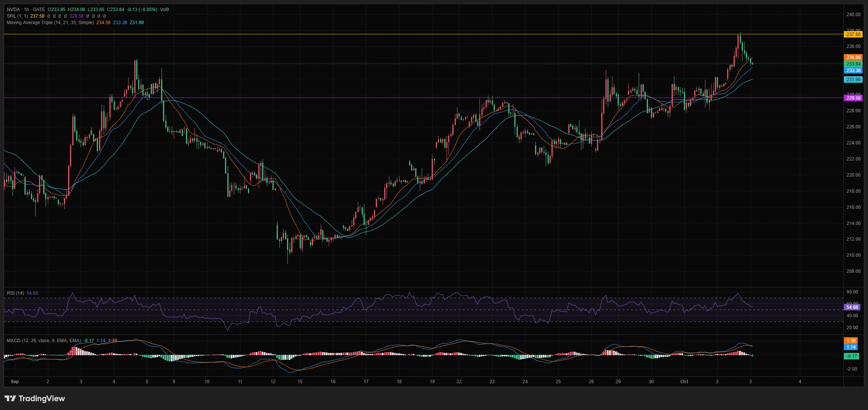
Task: Click the 29 date on time axis
Action: [618, 382]
